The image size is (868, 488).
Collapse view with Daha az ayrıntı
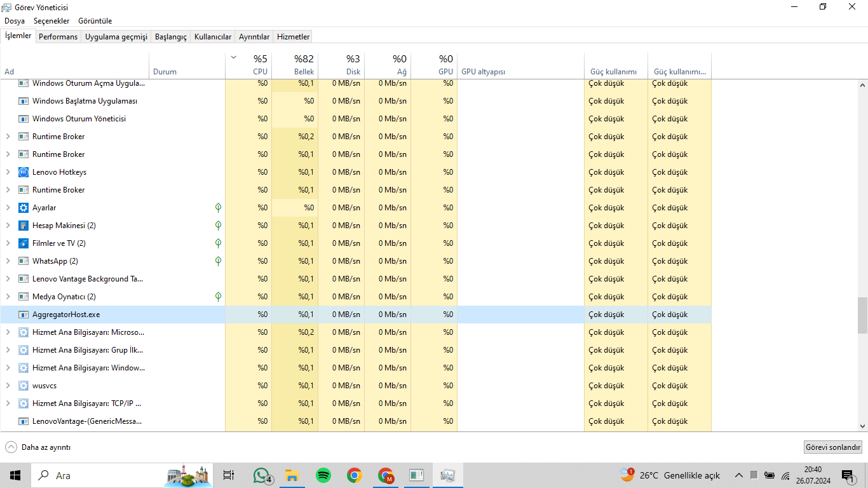38,447
